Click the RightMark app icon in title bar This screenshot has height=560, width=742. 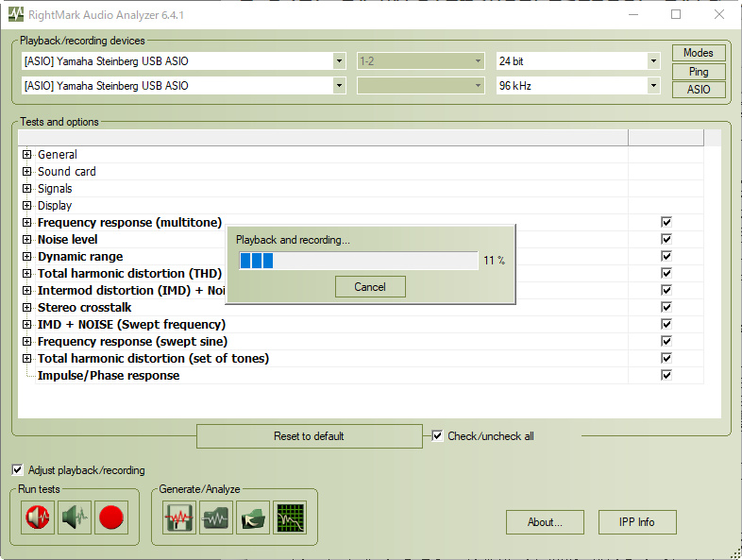pyautogui.click(x=16, y=14)
